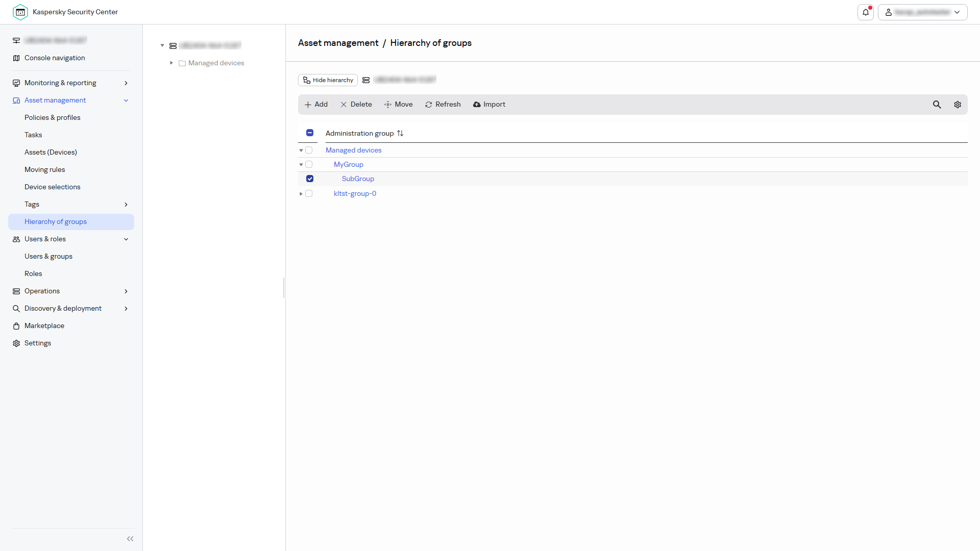Check the kltst-group-0 row checkbox
The width and height of the screenshot is (980, 551).
point(309,193)
